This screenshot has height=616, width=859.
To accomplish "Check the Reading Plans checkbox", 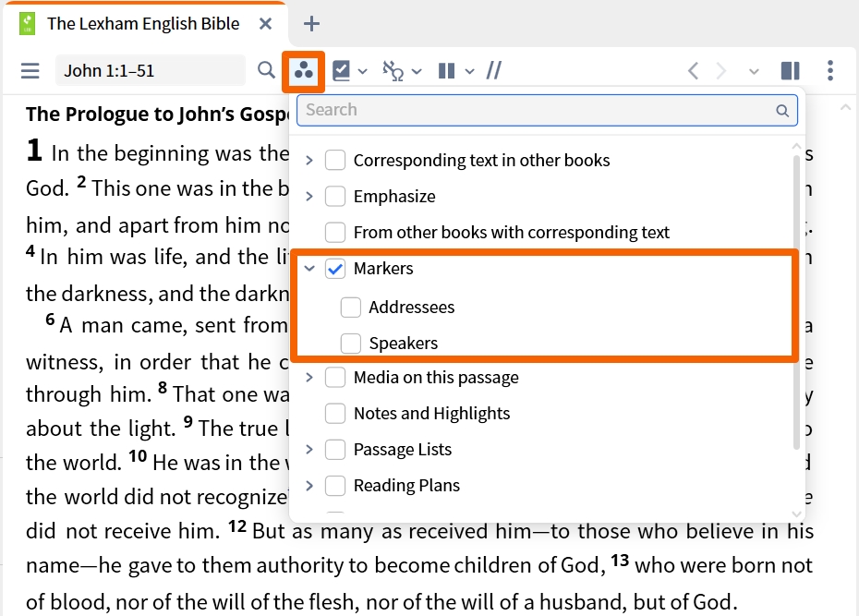I will [x=335, y=486].
